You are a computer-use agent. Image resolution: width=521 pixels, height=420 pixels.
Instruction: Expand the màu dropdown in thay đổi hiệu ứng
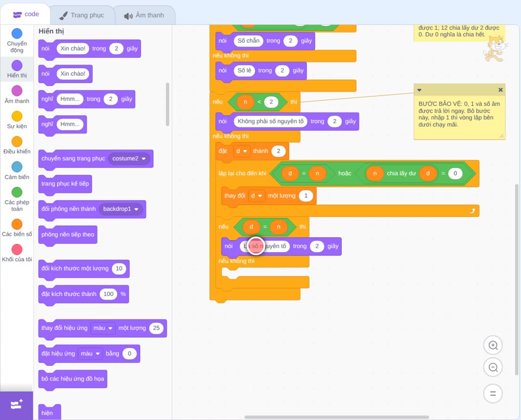[103, 328]
